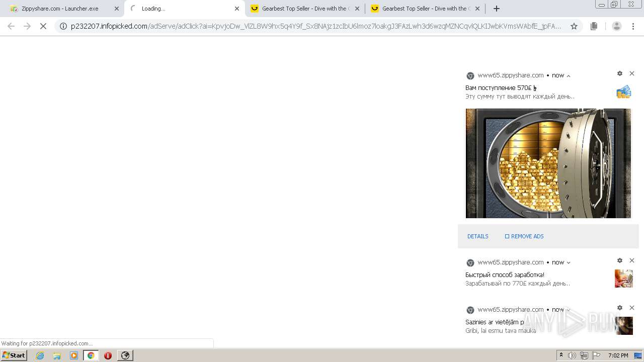Open the network tray icon
The width and height of the screenshot is (644, 362).
pyautogui.click(x=584, y=355)
